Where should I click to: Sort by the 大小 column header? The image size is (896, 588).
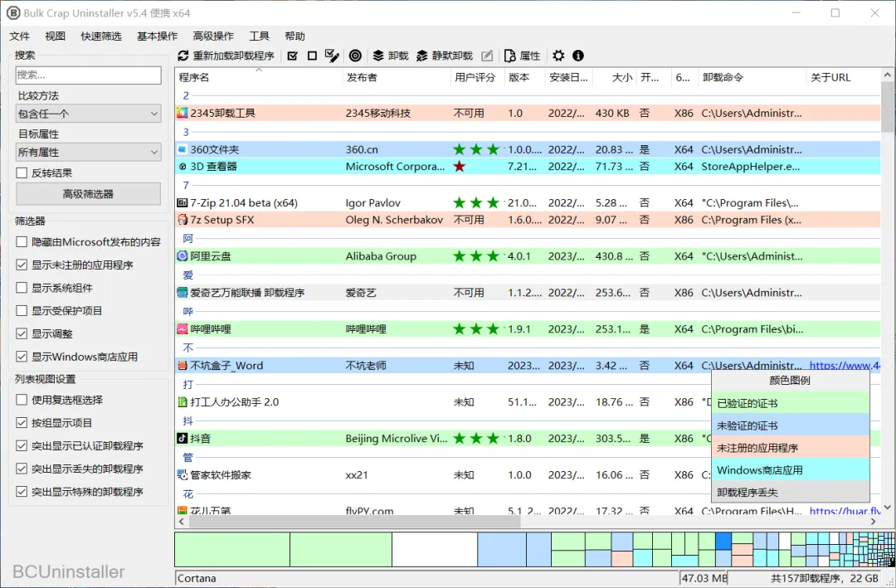point(615,77)
